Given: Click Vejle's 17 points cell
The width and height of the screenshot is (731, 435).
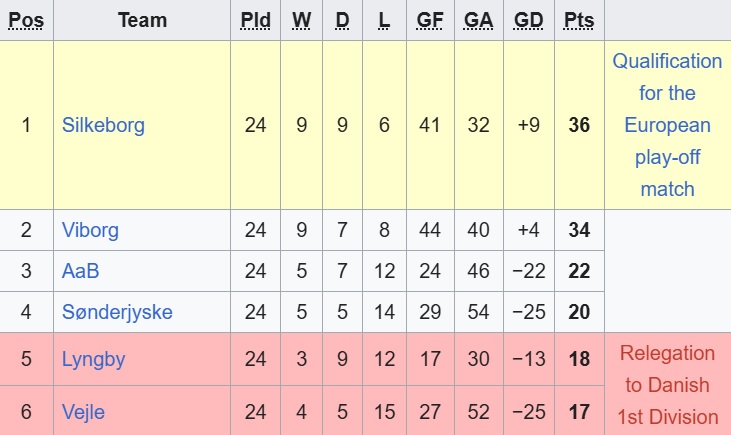Looking at the screenshot, I should (x=579, y=411).
